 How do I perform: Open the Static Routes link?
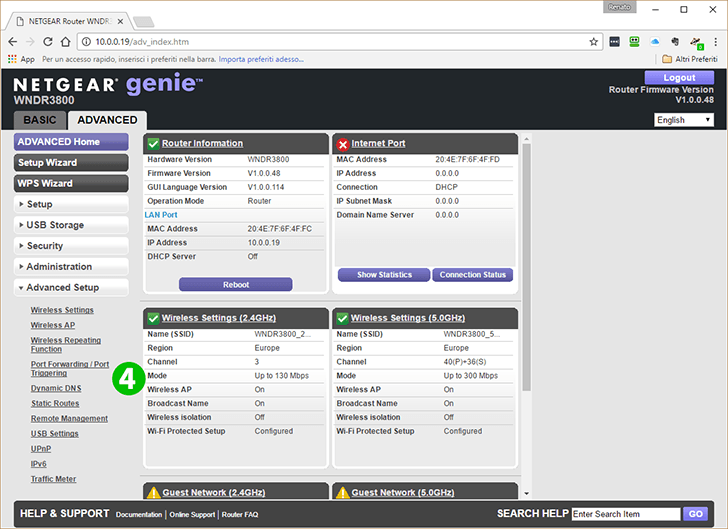pos(55,404)
